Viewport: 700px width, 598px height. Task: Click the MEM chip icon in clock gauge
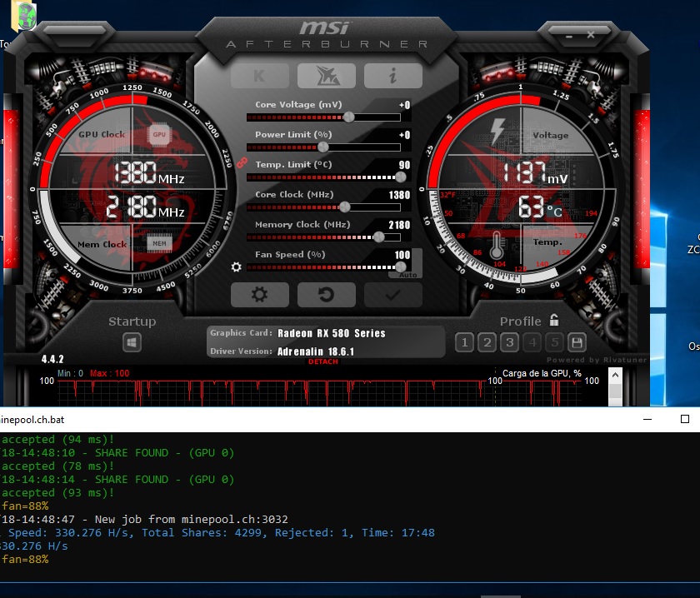159,243
